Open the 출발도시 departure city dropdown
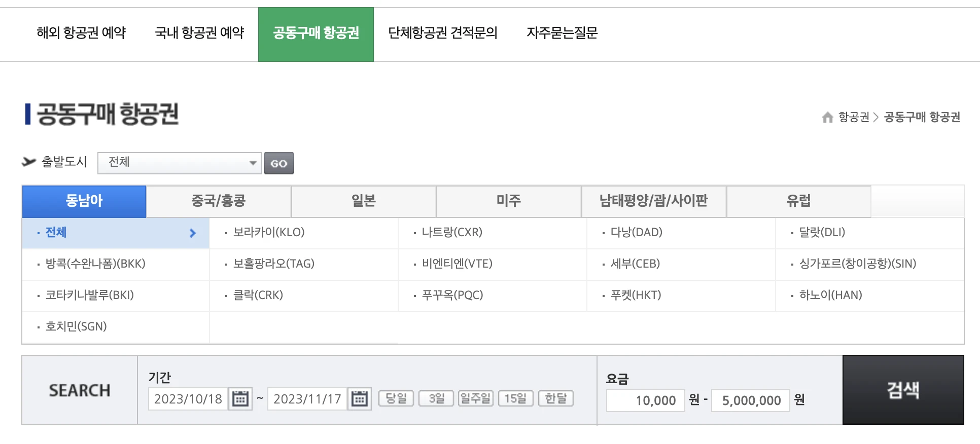Image resolution: width=980 pixels, height=444 pixels. click(x=180, y=163)
